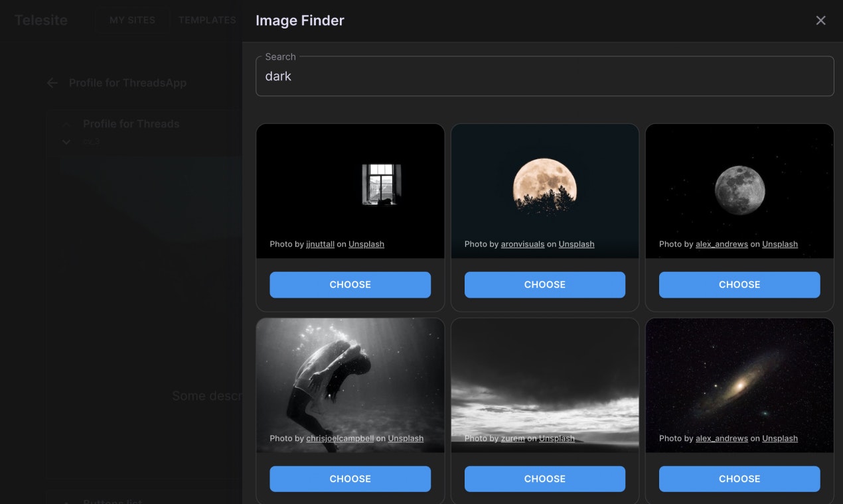Open jjnuttall author profile link
This screenshot has width=843, height=504.
pos(320,244)
